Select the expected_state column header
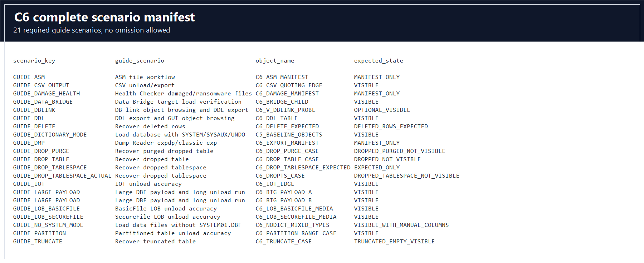644x263 pixels. pyautogui.click(x=379, y=61)
